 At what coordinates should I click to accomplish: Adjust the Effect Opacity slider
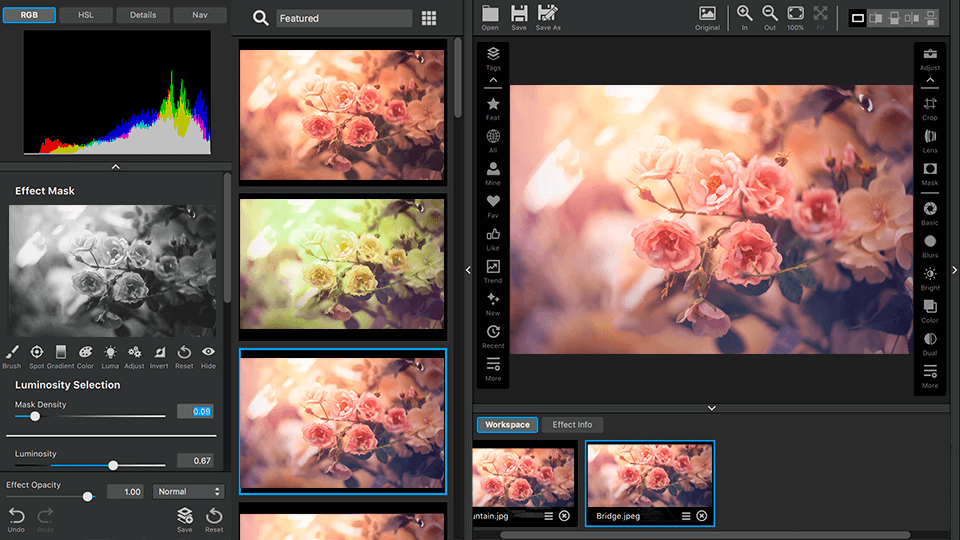(x=88, y=497)
